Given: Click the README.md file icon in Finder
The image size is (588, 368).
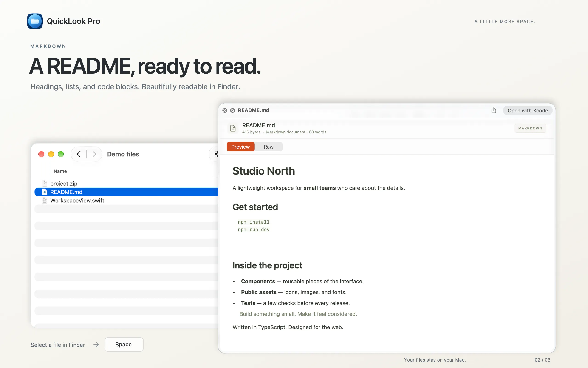Looking at the screenshot, I should 45,192.
